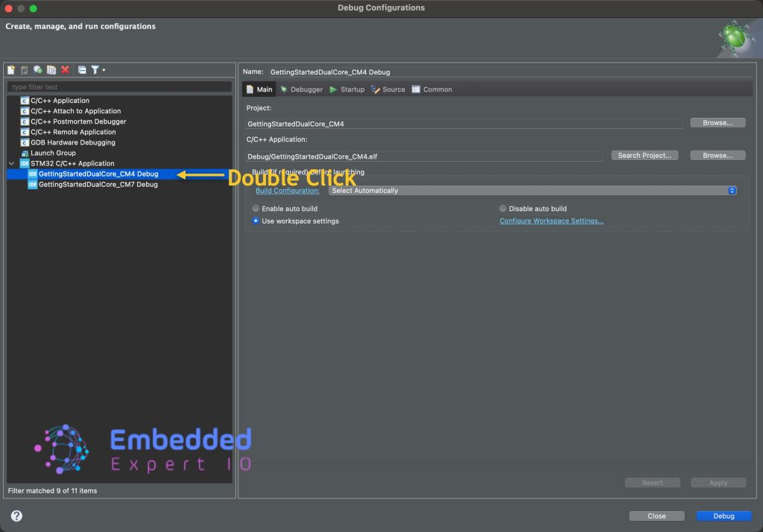Click the type filter text field
763x532 pixels.
(119, 87)
